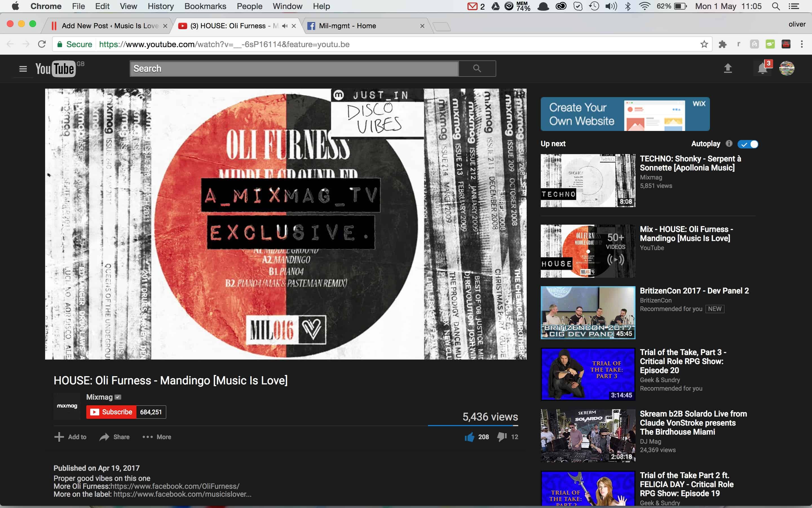Click the mail counter icon in menu bar
The height and width of the screenshot is (508, 812).
coord(476,6)
